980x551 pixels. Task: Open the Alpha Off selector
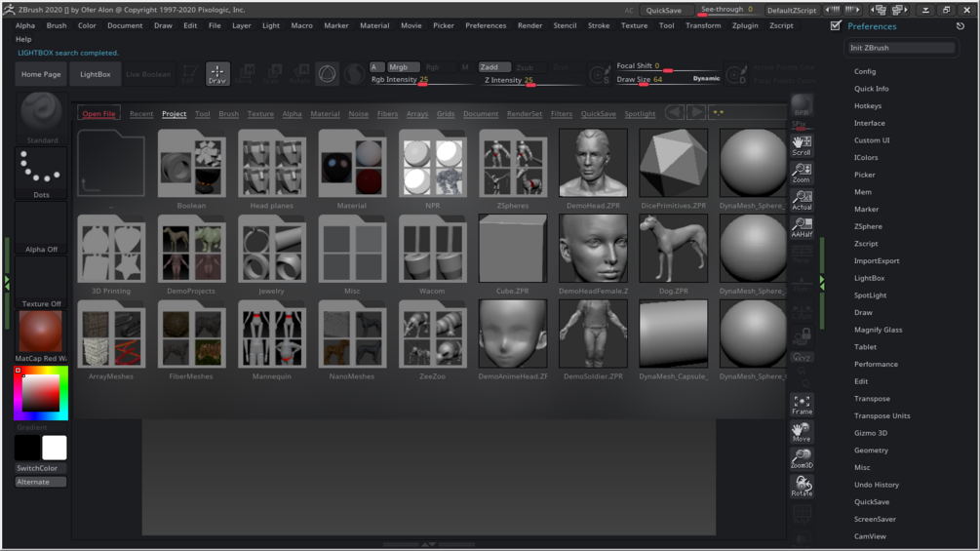41,228
